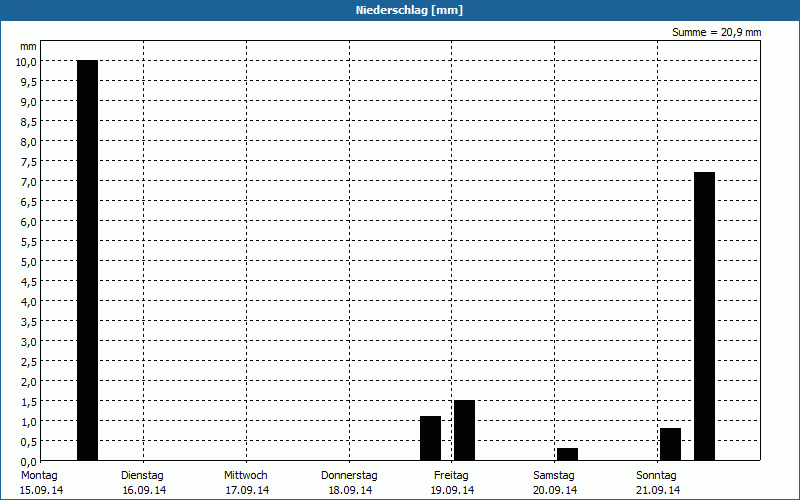
Task: Select the 10,0 mm bar on Montag
Action: pos(87,260)
